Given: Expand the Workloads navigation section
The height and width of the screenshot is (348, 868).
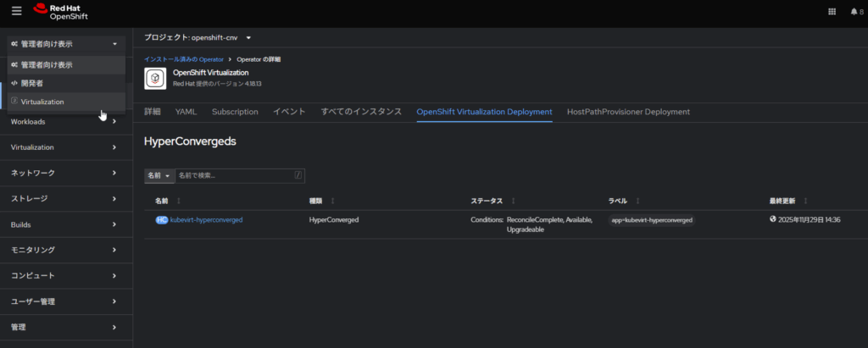Looking at the screenshot, I should (x=66, y=122).
